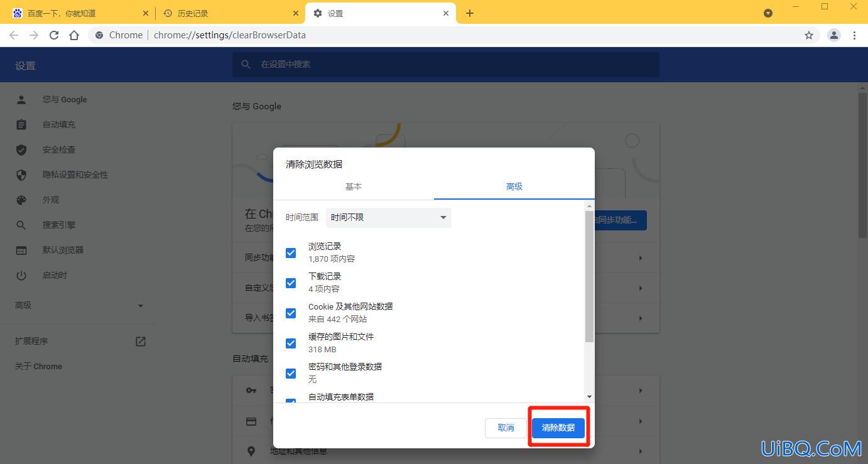
Task: Click the page scrollbar thumb
Action: pos(863,165)
